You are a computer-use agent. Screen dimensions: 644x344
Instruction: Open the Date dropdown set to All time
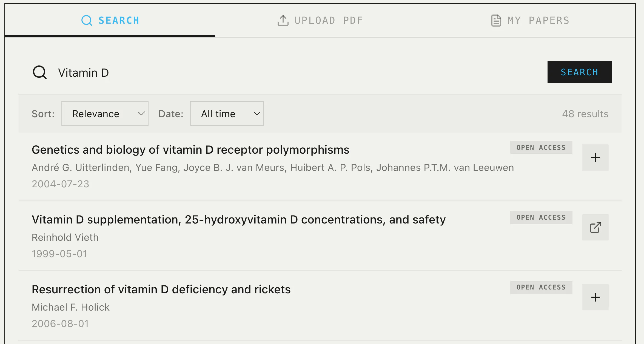coord(227,114)
